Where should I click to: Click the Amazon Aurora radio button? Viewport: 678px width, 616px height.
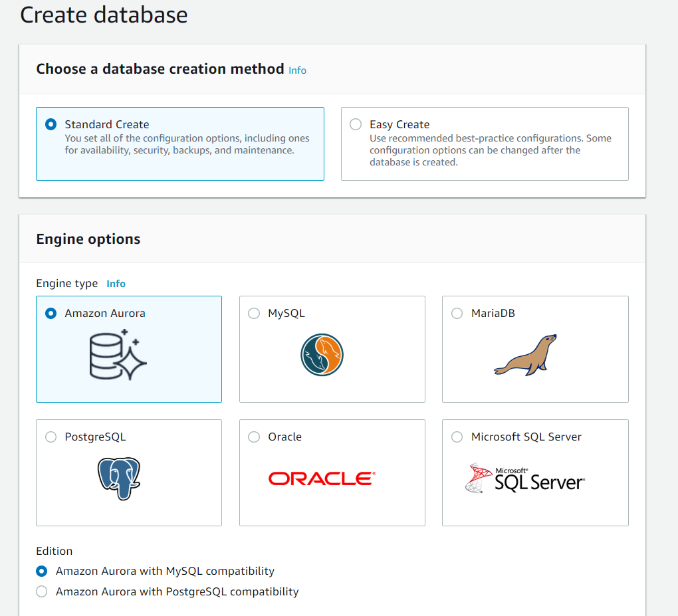[x=51, y=313]
